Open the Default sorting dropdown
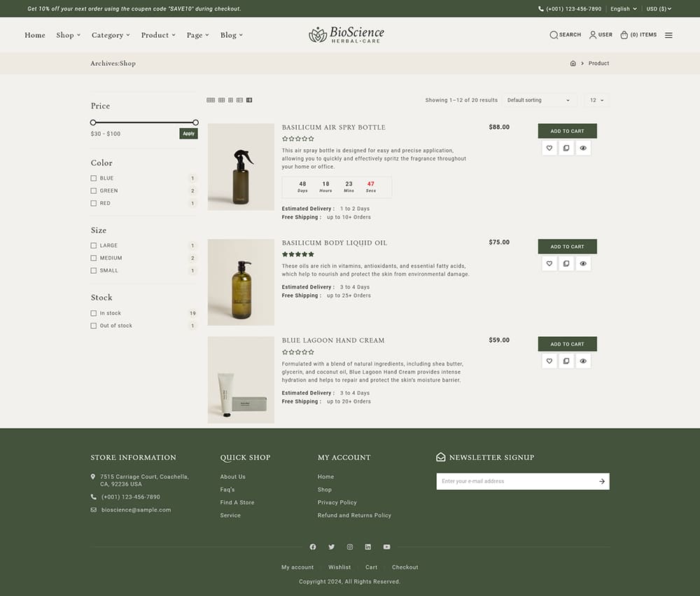The width and height of the screenshot is (700, 596). [539, 100]
